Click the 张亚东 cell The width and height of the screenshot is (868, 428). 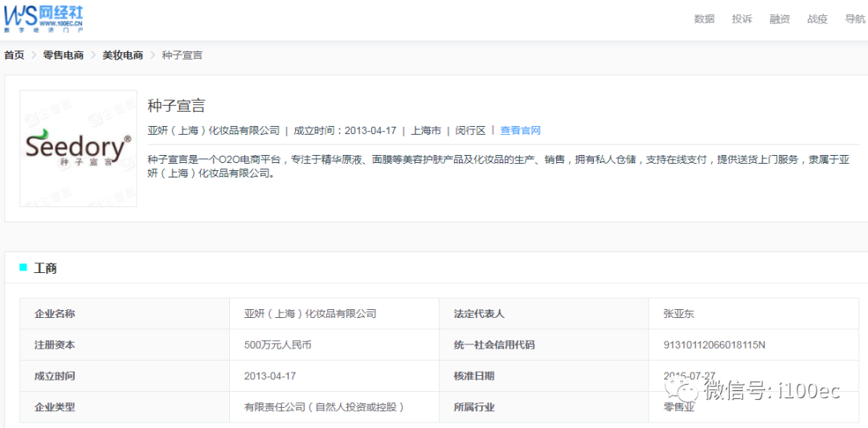pyautogui.click(x=753, y=314)
